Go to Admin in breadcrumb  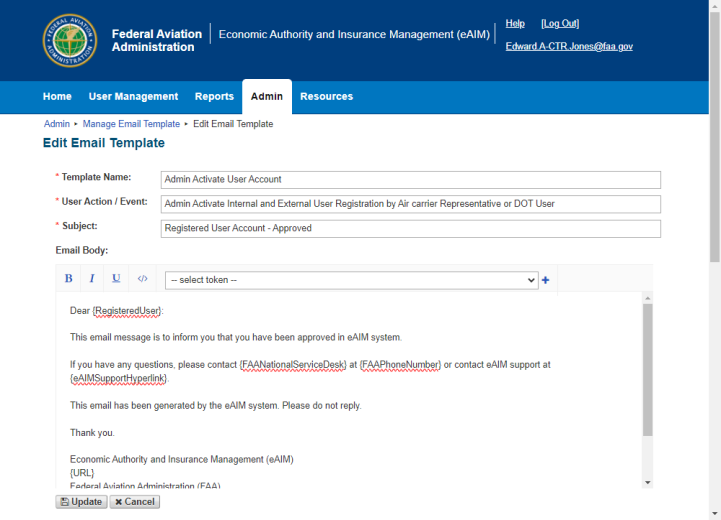(x=57, y=124)
